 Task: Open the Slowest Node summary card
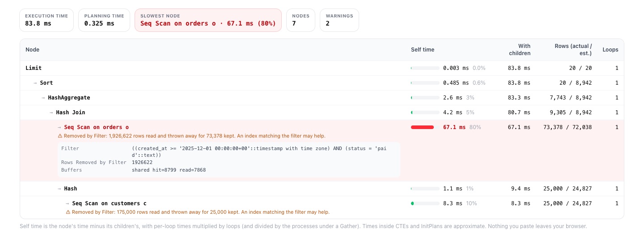coord(208,20)
